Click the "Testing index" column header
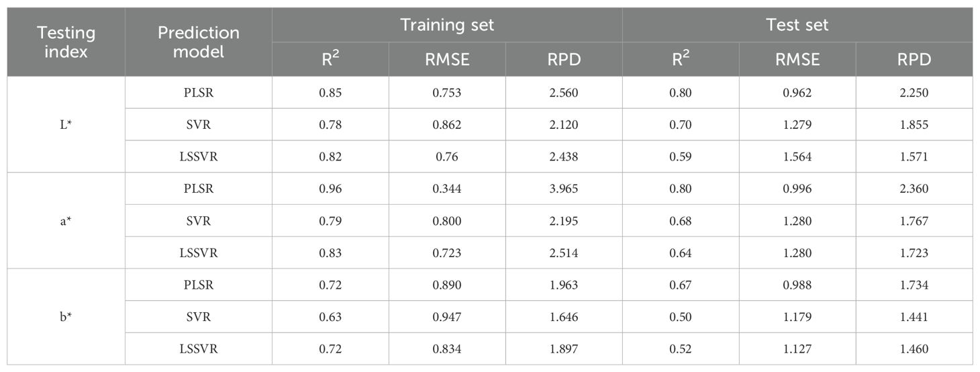 66,42
